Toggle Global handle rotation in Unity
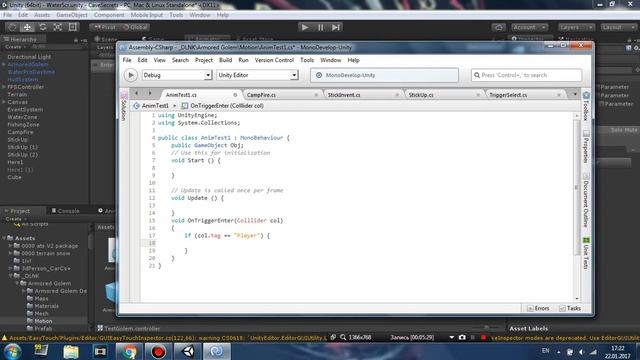This screenshot has width=640, height=360. coord(135,27)
